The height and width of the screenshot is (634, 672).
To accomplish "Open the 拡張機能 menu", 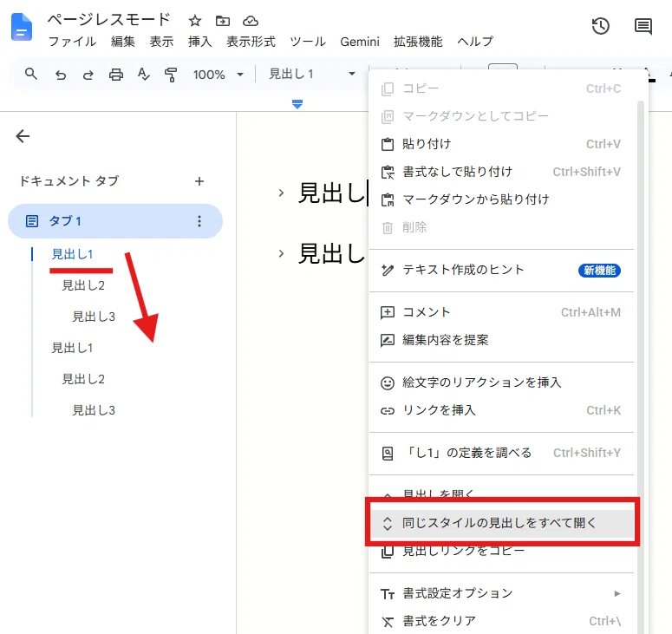I will point(418,42).
